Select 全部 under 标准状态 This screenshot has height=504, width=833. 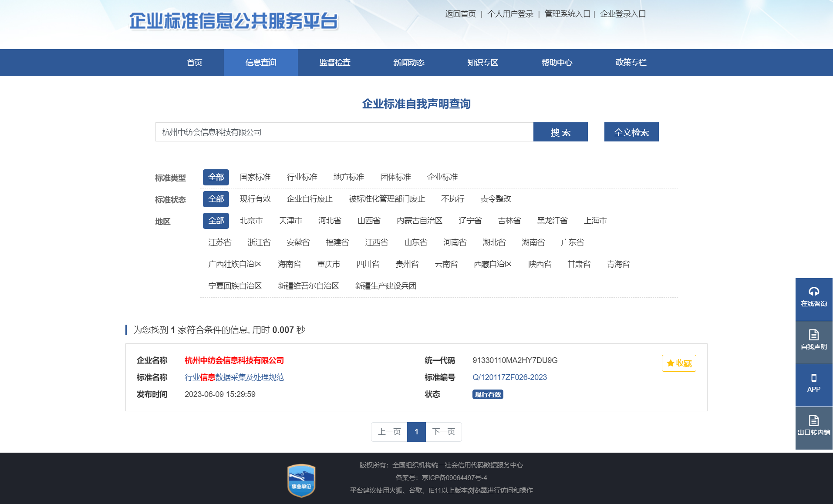[216, 199]
